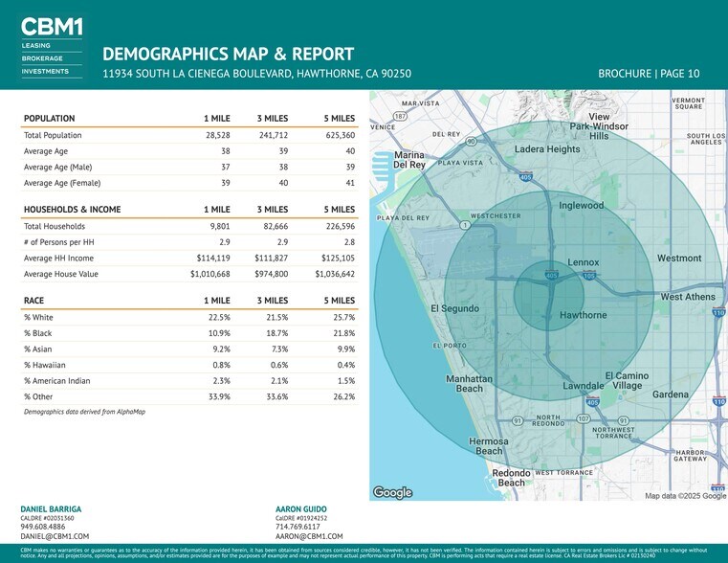Viewport: 728px width, 563px height.
Task: Click the Route 107 shield near North Redondo
Action: pyautogui.click(x=583, y=419)
